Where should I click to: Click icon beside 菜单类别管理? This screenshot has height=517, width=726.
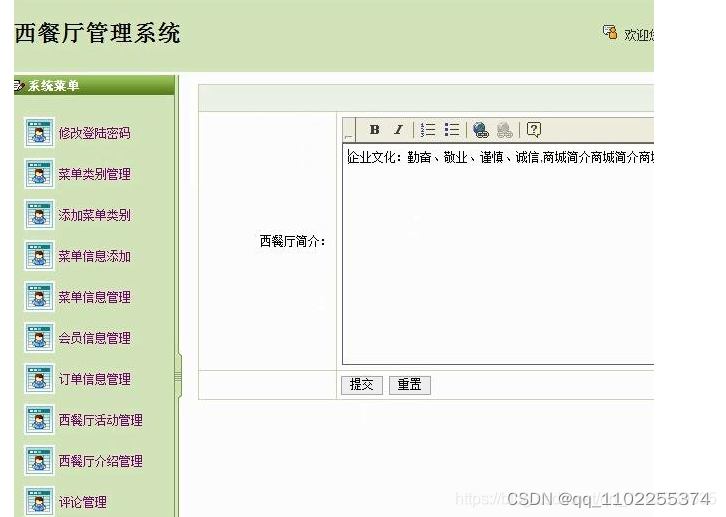coord(39,174)
